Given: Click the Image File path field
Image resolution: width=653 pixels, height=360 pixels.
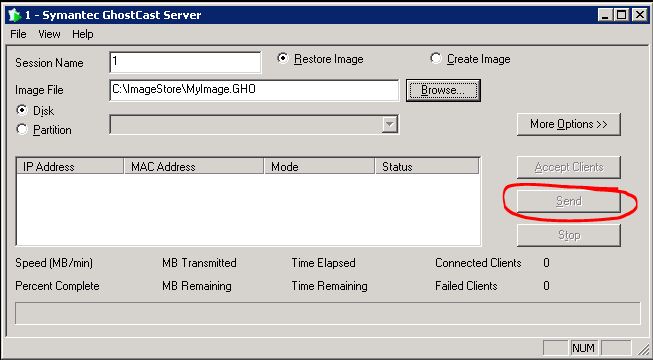Looking at the screenshot, I should click(x=254, y=90).
